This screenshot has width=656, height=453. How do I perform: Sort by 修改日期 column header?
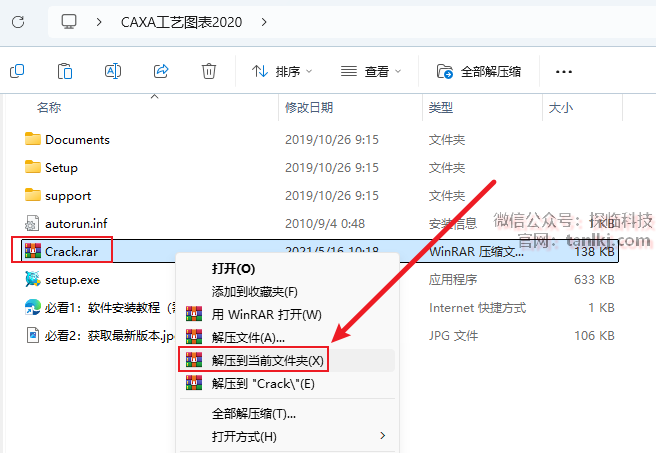tap(309, 107)
